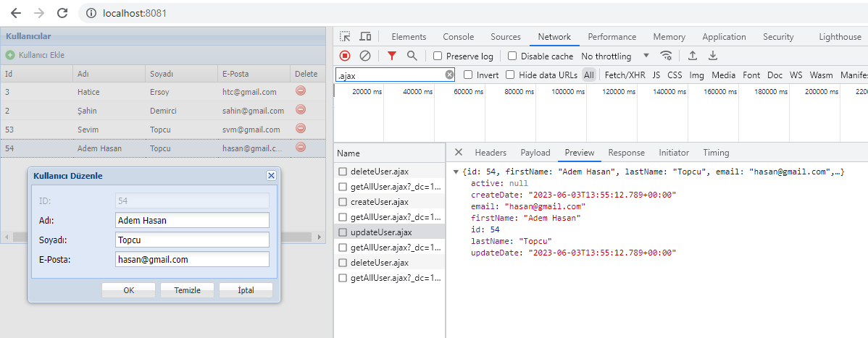Delete user Sevim with red icon
This screenshot has height=338, width=868.
(x=301, y=128)
